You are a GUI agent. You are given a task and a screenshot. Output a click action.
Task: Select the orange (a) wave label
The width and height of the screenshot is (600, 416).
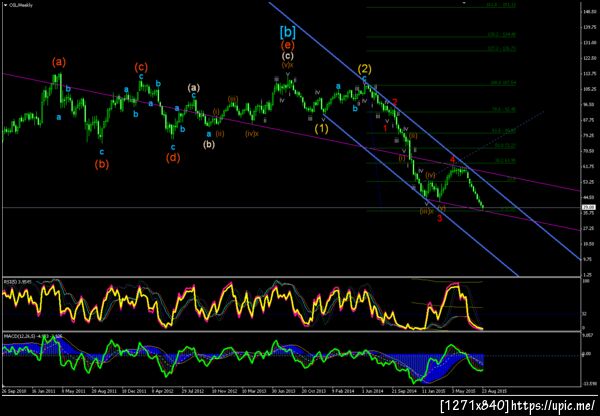click(59, 62)
